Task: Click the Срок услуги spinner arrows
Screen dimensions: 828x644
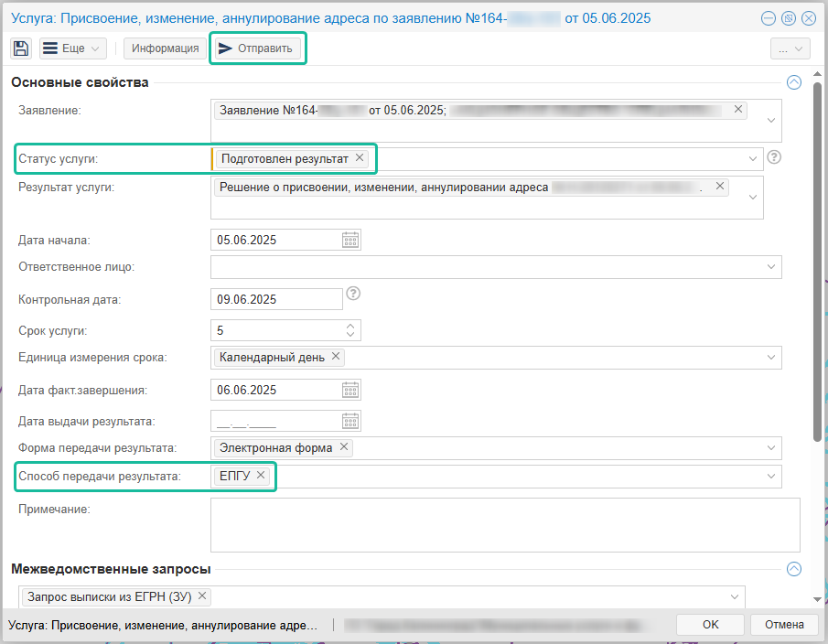Action: pos(350,329)
